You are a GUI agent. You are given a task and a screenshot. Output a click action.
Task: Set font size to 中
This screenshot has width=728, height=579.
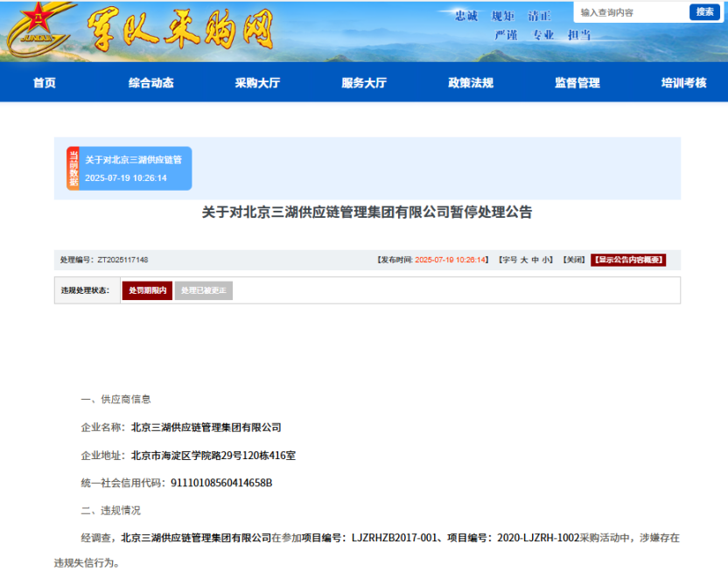coord(535,260)
